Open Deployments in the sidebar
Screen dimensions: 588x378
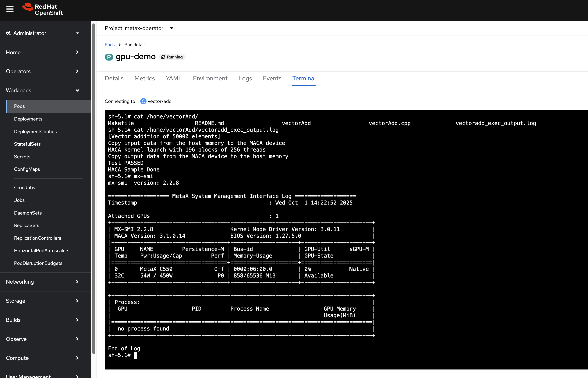coord(28,119)
